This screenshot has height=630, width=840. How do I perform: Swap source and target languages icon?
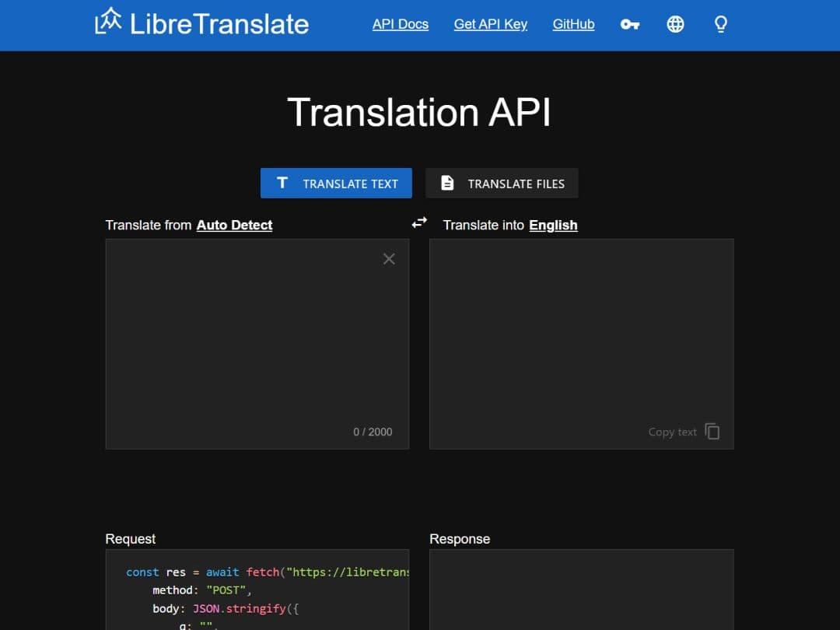tap(419, 222)
